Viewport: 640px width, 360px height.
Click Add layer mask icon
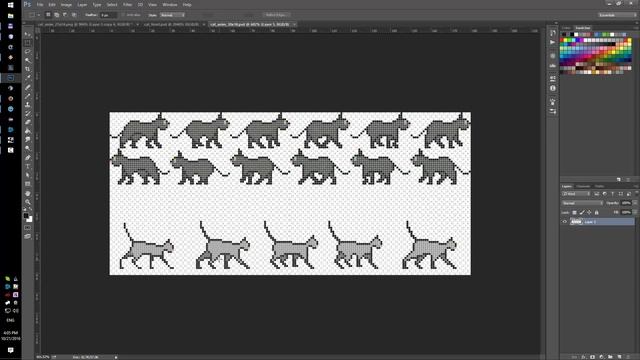[592, 357]
